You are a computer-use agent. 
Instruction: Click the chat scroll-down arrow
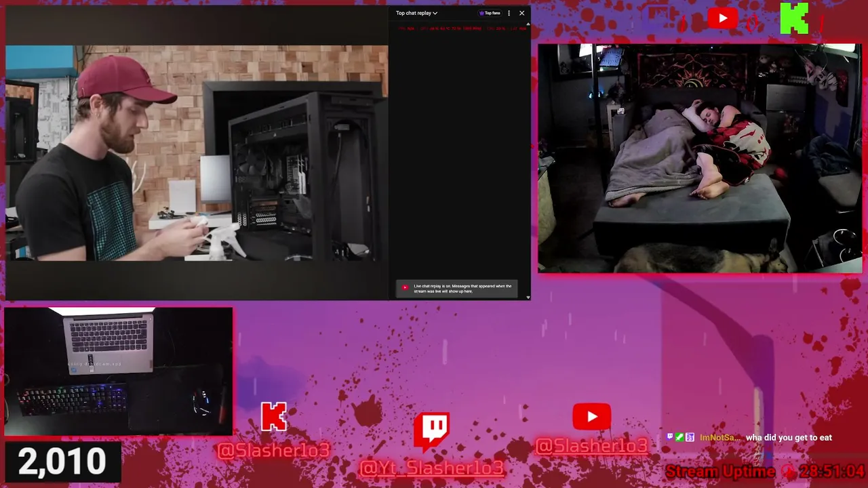528,297
